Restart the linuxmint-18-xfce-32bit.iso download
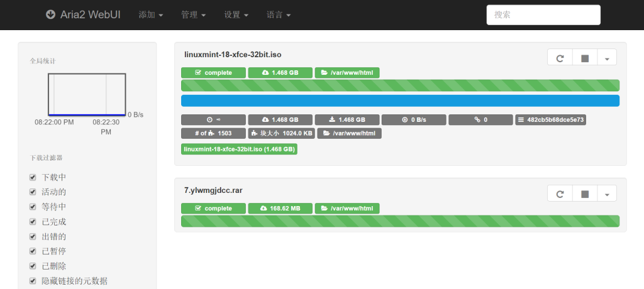The image size is (644, 289). click(x=560, y=58)
